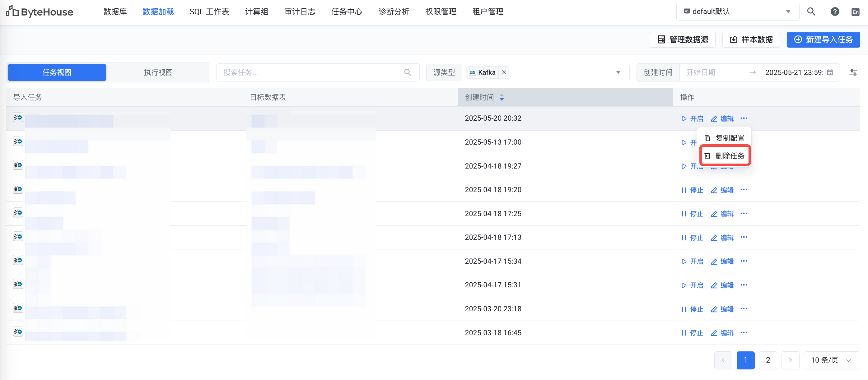Switch to 任务视图 view
Screen dimensions: 868x380
point(57,72)
